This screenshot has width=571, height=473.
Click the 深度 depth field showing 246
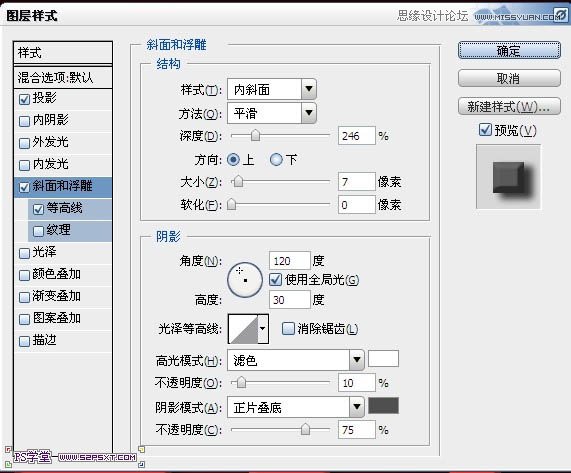pyautogui.click(x=357, y=136)
